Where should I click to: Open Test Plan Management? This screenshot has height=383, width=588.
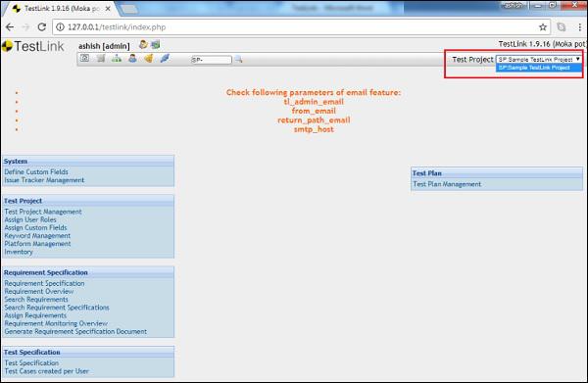(447, 184)
